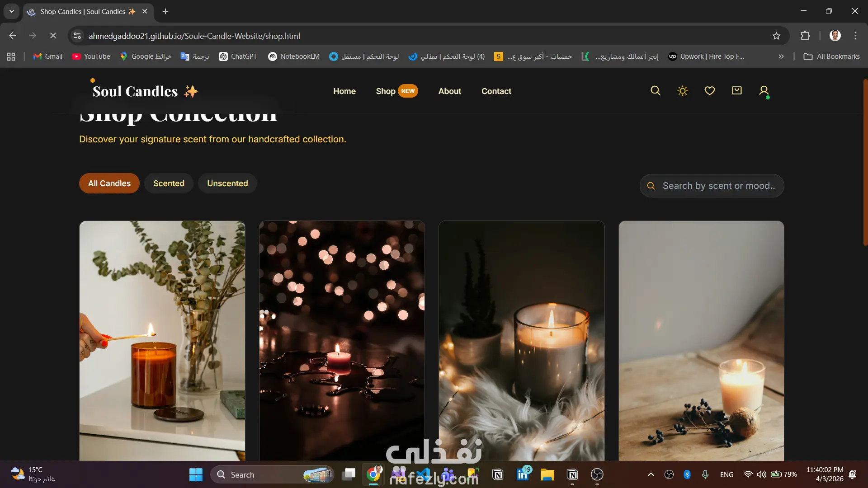This screenshot has height=488, width=868.
Task: Show hidden system tray icons
Action: pyautogui.click(x=651, y=474)
